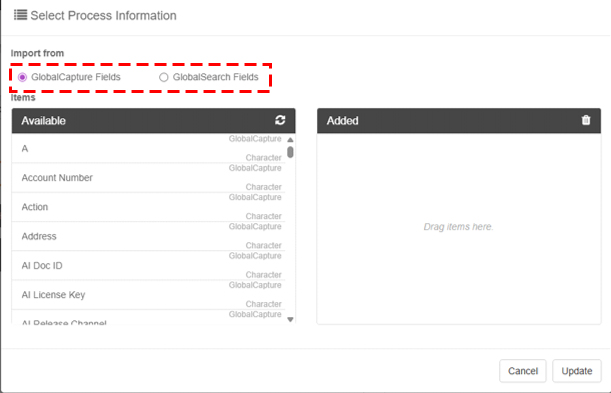Click the trash icon in Added header

point(586,120)
